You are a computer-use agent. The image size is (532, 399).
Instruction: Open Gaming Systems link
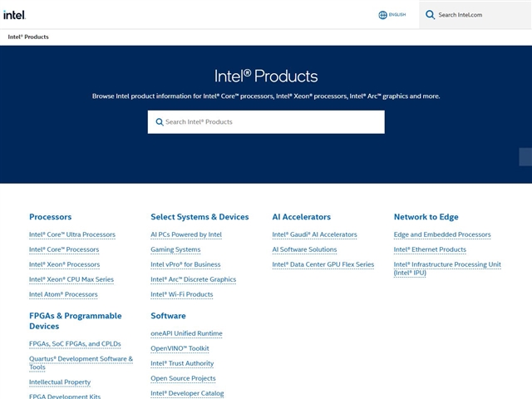(175, 249)
